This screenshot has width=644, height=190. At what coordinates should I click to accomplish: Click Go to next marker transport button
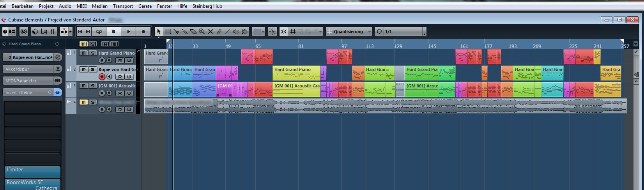tap(88, 32)
